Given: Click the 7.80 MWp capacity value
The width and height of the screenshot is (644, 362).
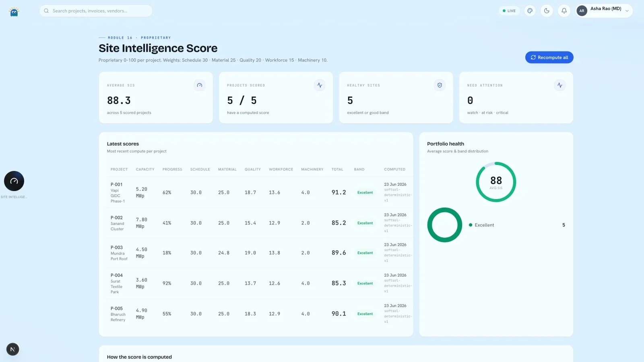Looking at the screenshot, I should 141,223.
